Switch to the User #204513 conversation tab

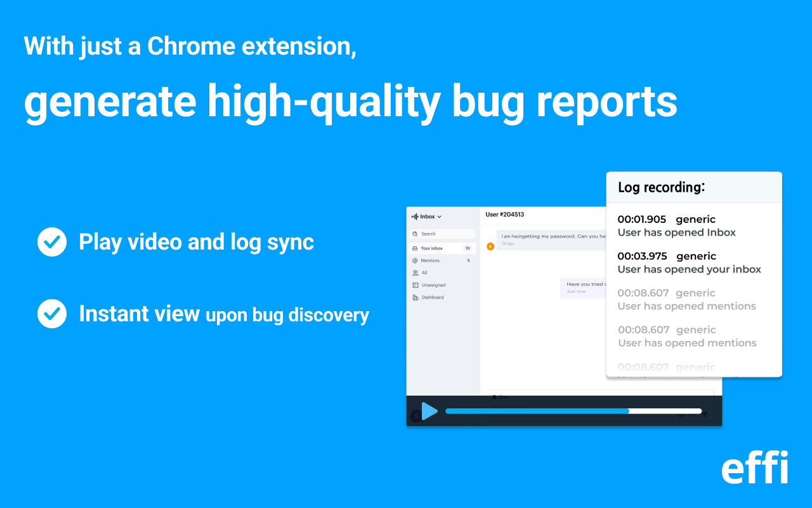(x=506, y=215)
